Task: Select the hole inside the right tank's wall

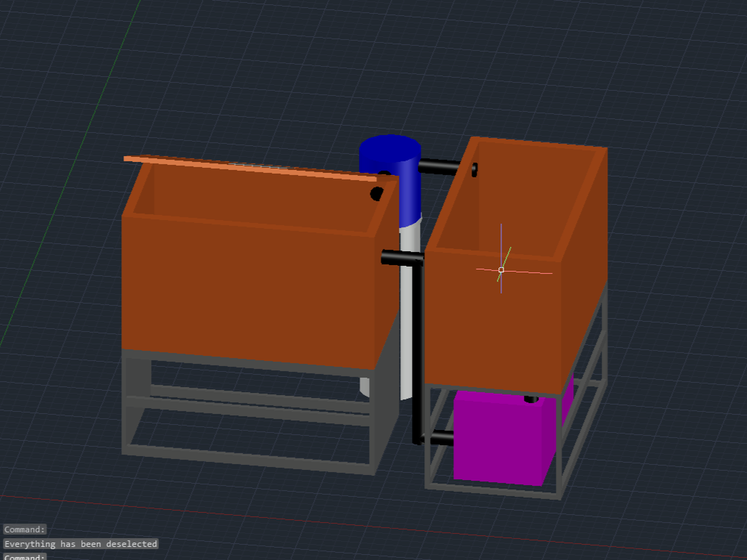Action: coord(474,169)
